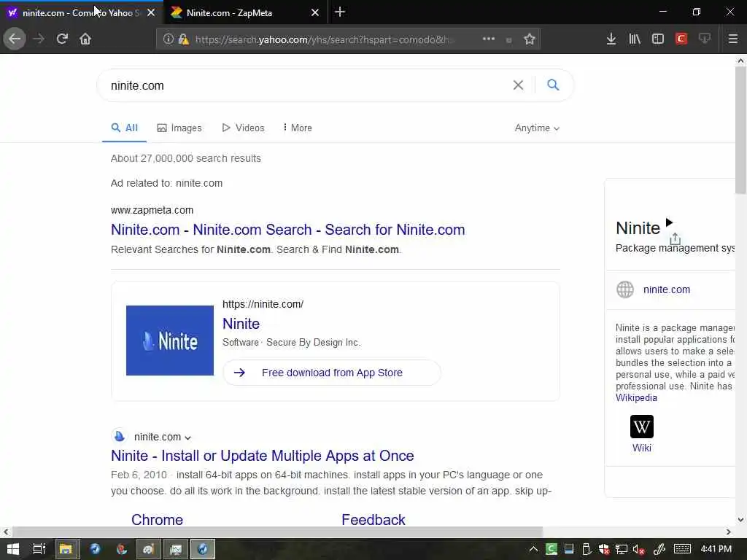Open Firefox hamburger menu
Image resolution: width=747 pixels, height=560 pixels.
[x=732, y=39]
